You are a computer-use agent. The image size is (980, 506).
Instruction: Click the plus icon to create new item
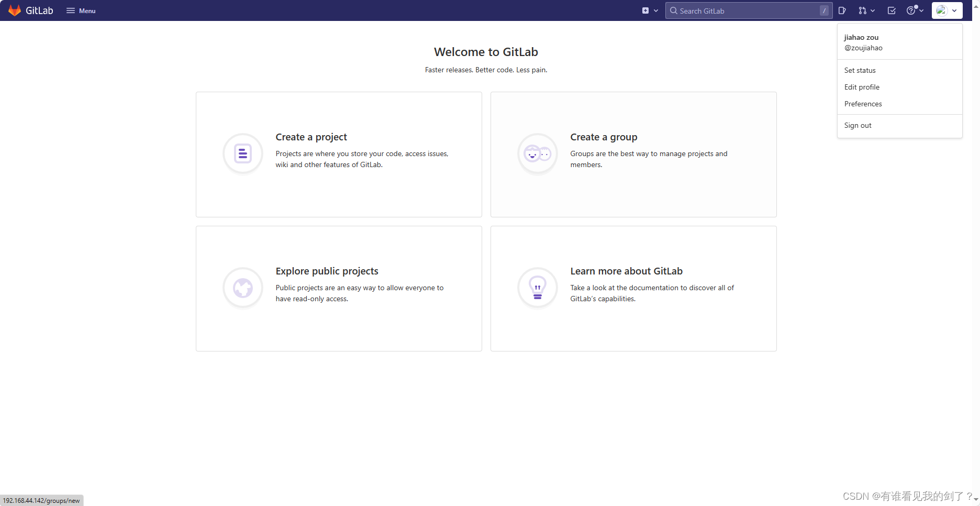pyautogui.click(x=645, y=10)
